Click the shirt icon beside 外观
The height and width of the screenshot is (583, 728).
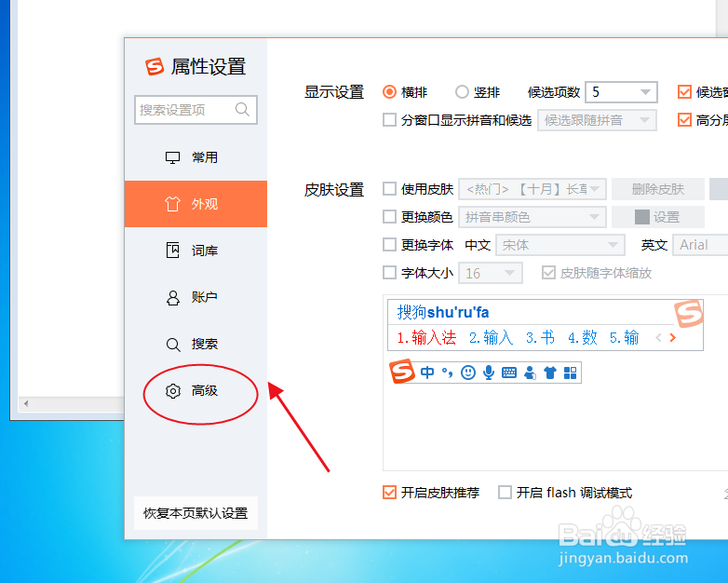pyautogui.click(x=172, y=204)
